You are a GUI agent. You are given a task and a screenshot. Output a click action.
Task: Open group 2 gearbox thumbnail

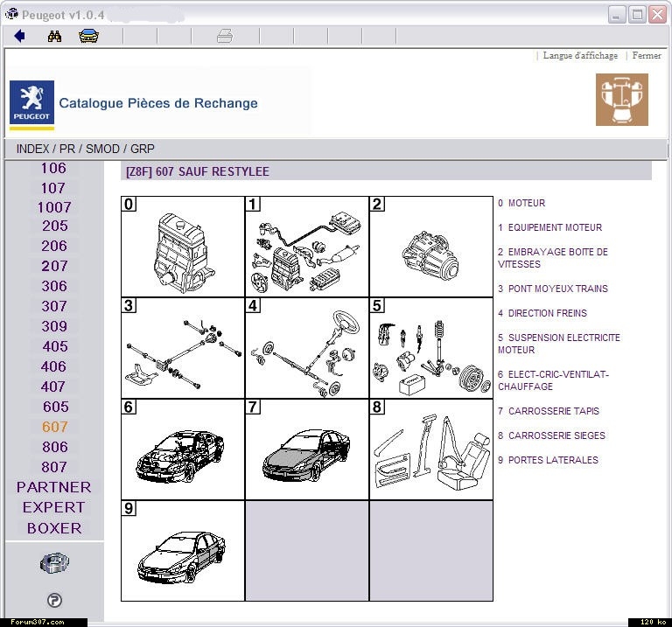(x=431, y=247)
